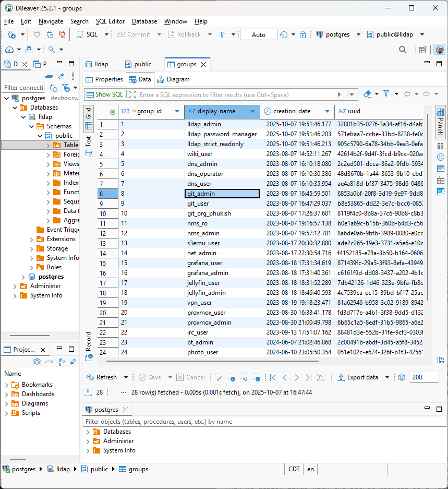Click the toolbar magnifier search icon
This screenshot has height=489, width=448.
(x=403, y=50)
